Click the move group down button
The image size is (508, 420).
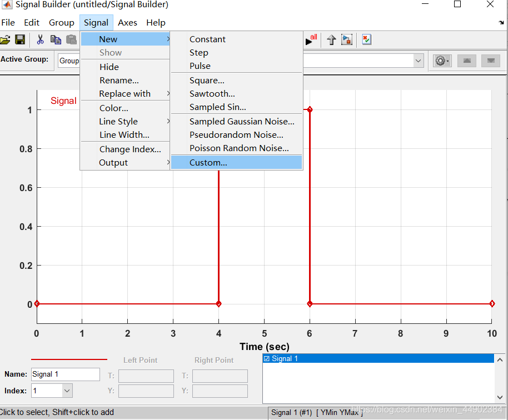tap(491, 61)
